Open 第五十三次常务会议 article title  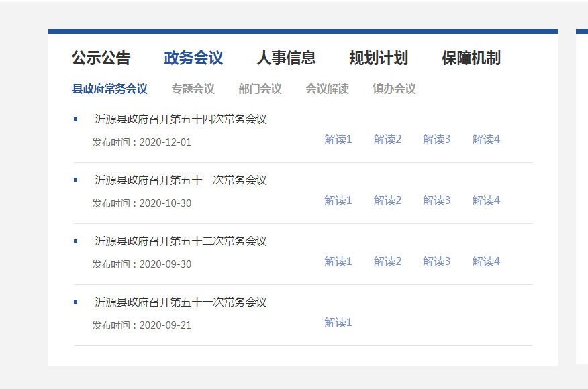pos(181,180)
